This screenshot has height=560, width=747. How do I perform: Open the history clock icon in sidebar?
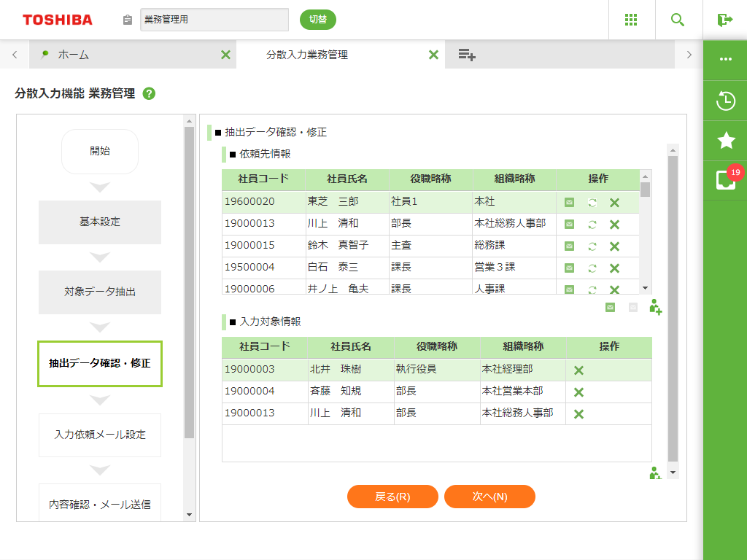725,101
